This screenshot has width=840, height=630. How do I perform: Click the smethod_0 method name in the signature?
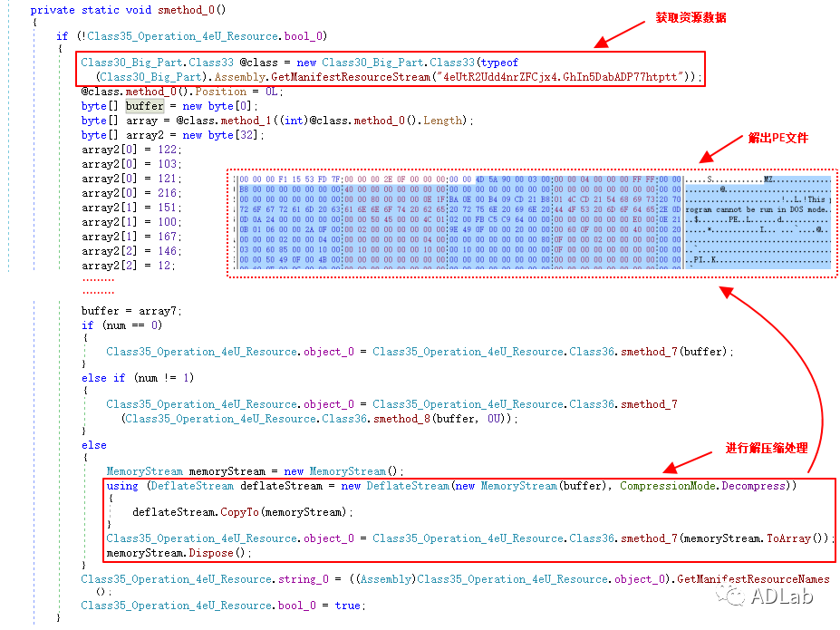point(188,10)
